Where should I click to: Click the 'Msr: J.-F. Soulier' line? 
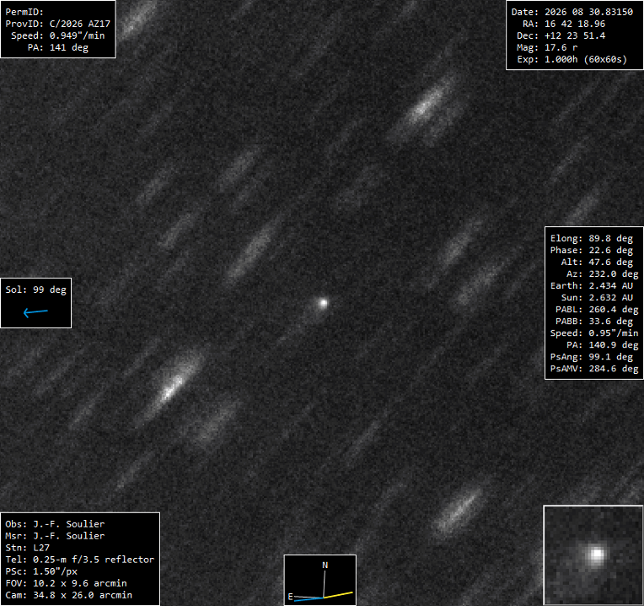(55, 536)
